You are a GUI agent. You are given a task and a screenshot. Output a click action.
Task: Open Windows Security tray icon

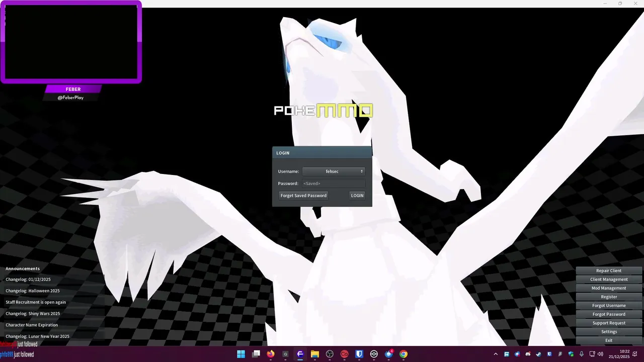[571, 354]
